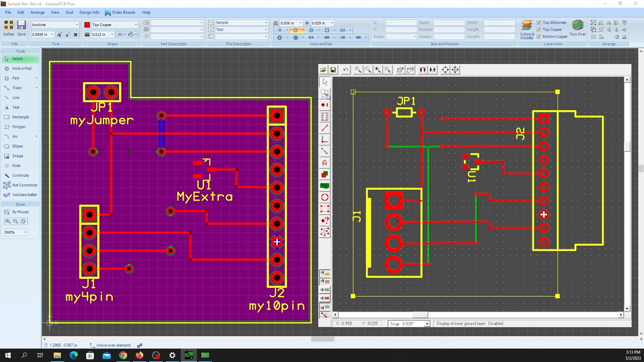Select the green filled plane tool in right window
Viewport: 644px width, 362px height.
pos(325,186)
